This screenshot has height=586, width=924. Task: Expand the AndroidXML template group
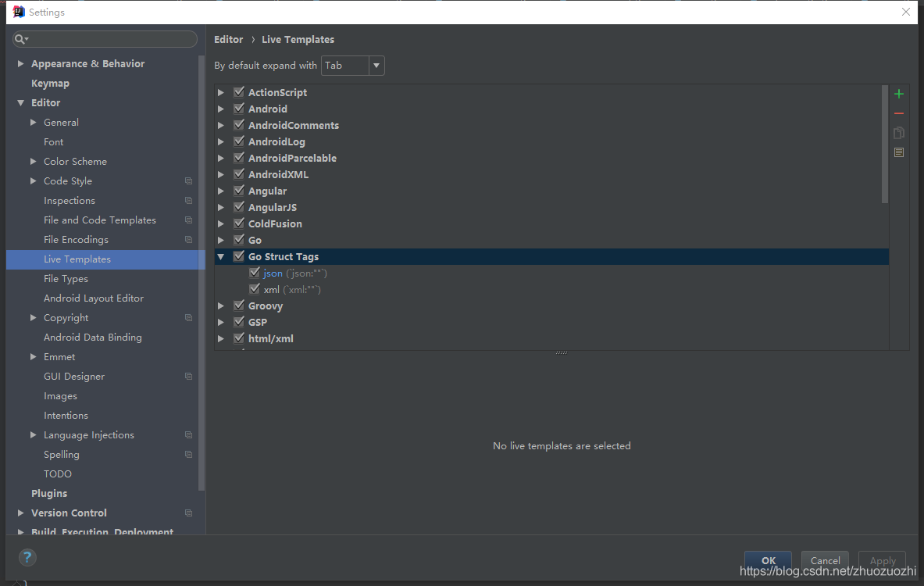[221, 174]
